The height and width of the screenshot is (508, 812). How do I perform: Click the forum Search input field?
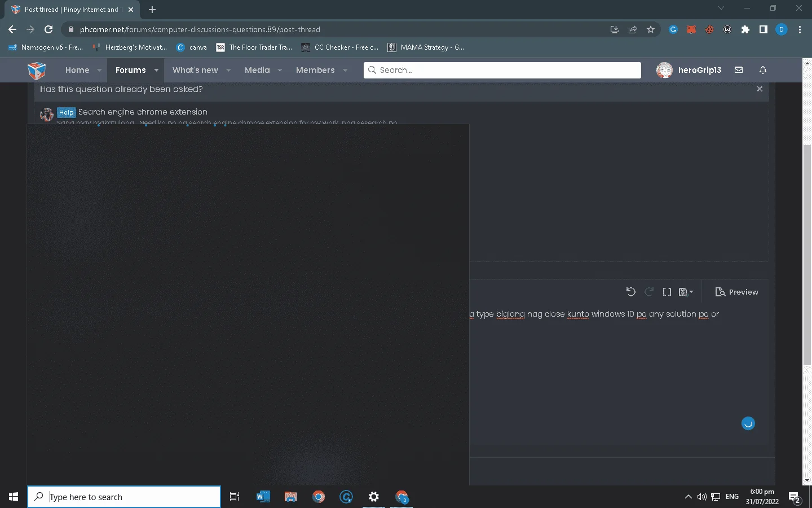(x=502, y=70)
